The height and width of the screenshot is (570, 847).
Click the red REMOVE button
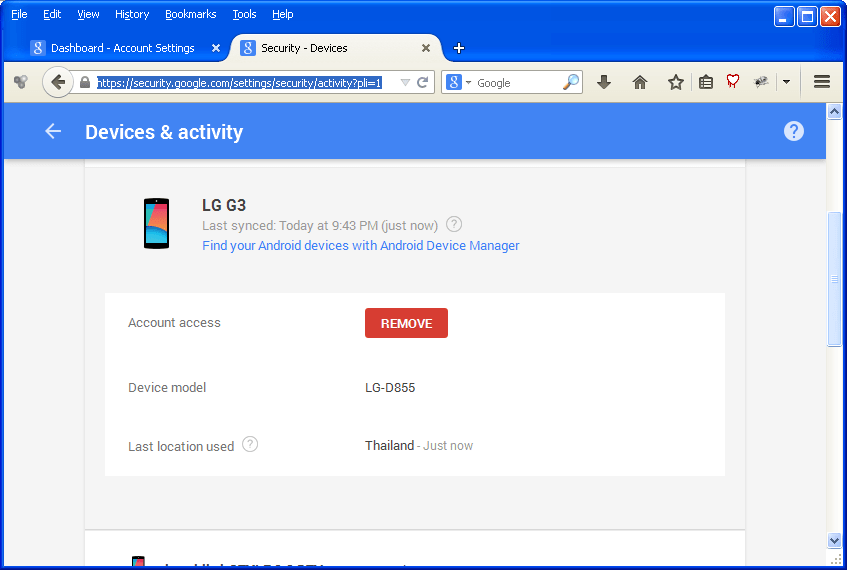point(406,323)
